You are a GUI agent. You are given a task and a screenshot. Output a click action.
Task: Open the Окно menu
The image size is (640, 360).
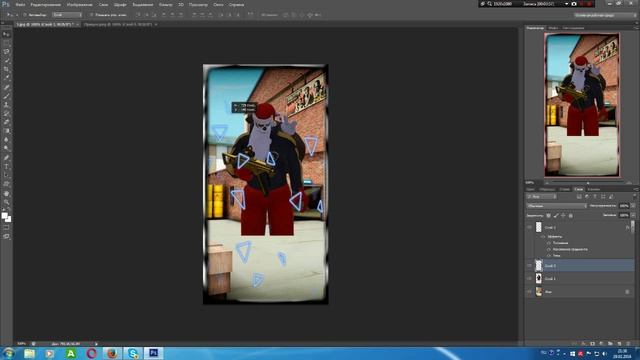click(218, 4)
